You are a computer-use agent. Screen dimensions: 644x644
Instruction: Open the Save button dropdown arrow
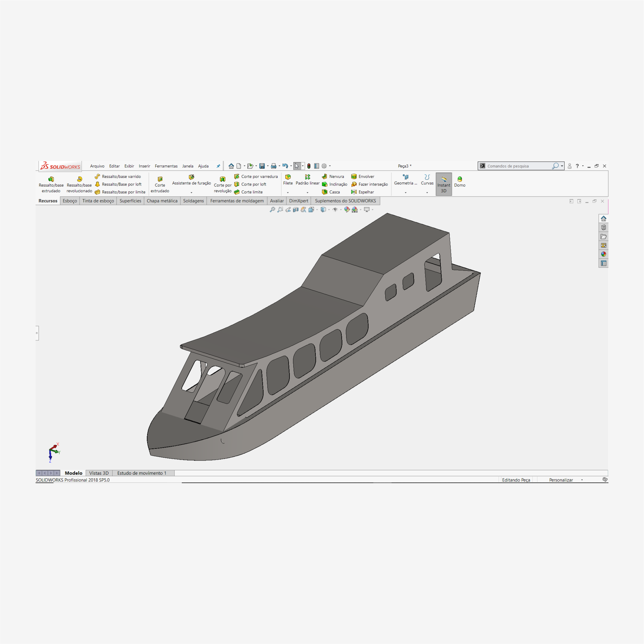pos(268,166)
